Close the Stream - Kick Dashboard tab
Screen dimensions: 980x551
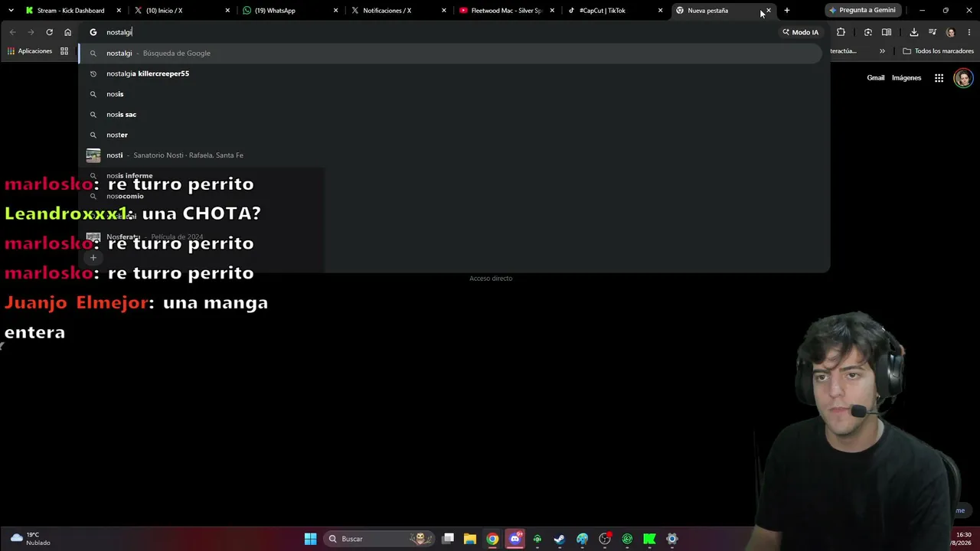[x=119, y=11]
